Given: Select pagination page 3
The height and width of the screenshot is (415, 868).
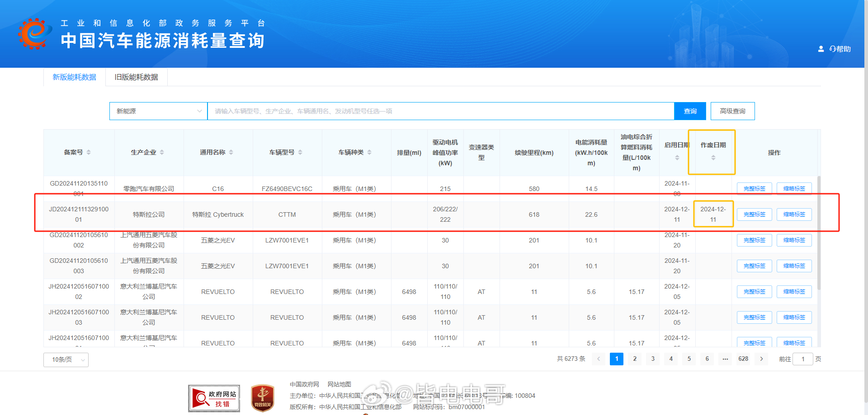Looking at the screenshot, I should (653, 359).
